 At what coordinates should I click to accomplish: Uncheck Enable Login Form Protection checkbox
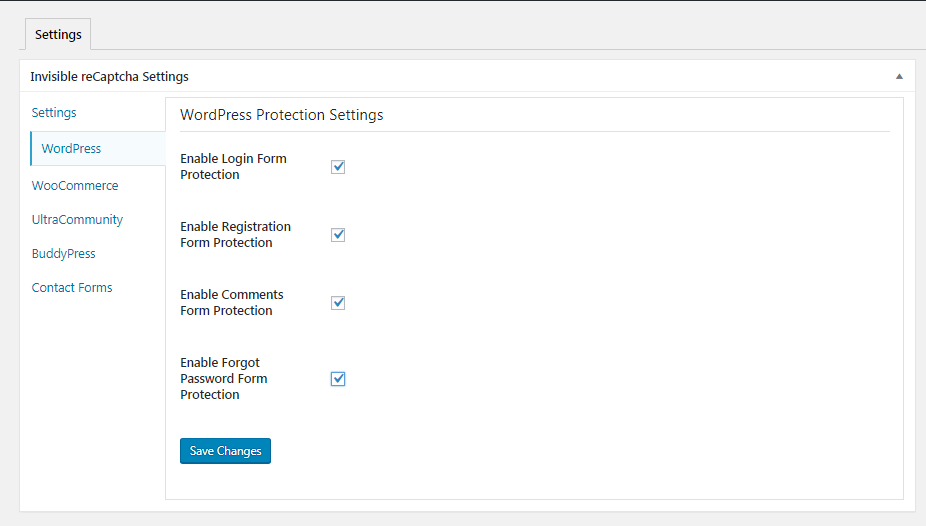pos(338,167)
